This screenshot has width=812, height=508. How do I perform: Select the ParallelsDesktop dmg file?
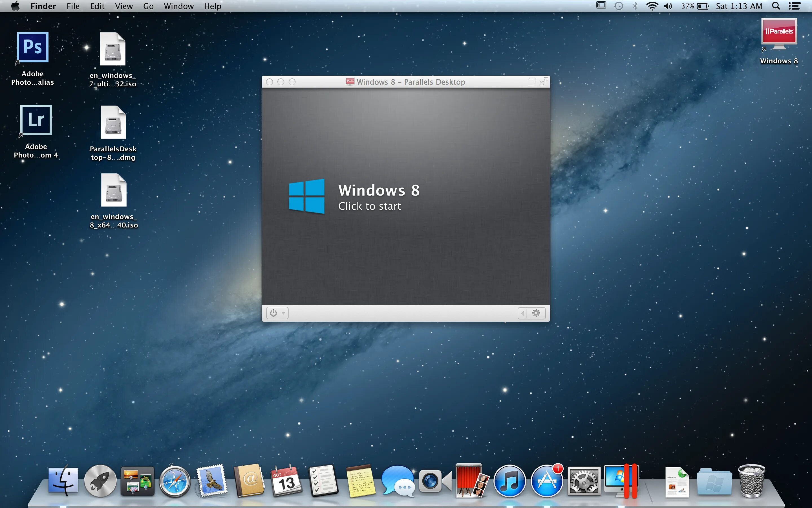point(113,133)
